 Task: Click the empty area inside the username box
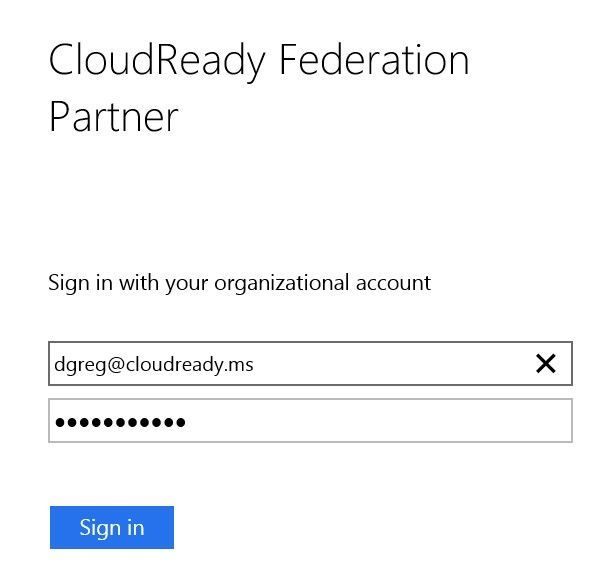tap(394, 363)
